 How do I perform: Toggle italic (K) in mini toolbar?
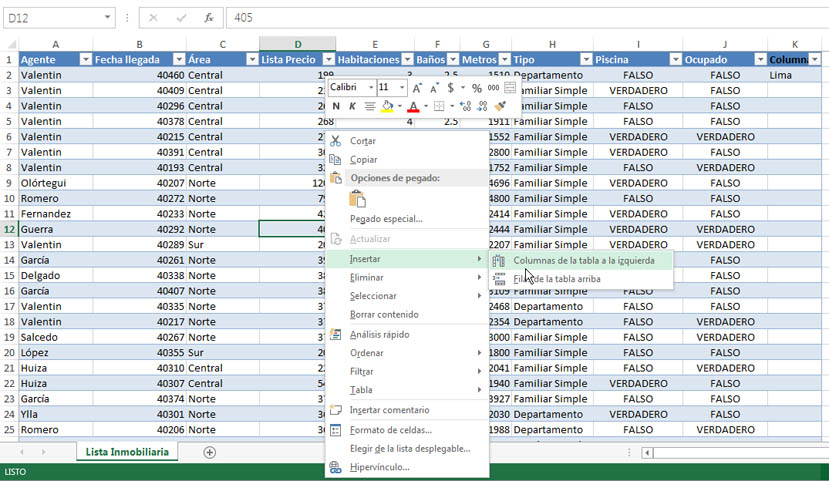[352, 106]
